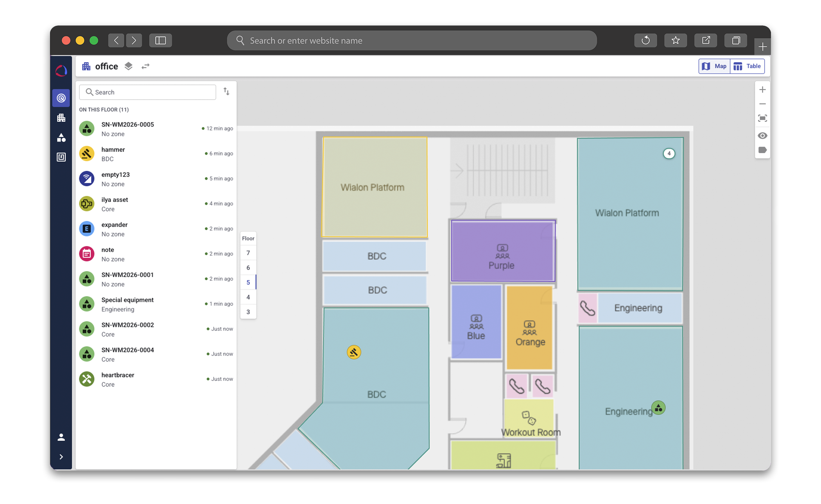
Task: Select the note asset row
Action: tap(156, 254)
